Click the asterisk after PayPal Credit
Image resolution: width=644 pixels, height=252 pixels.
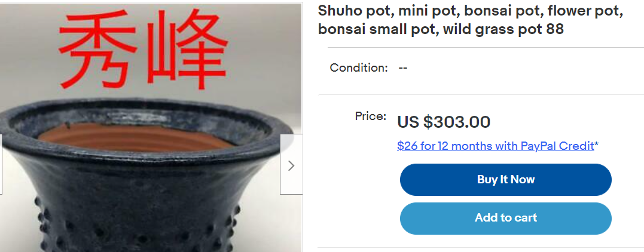click(x=596, y=145)
